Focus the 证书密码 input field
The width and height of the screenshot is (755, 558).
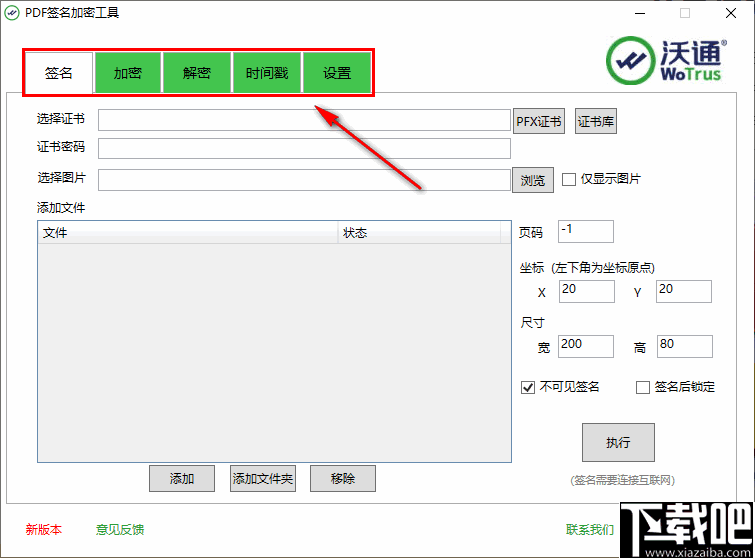click(304, 148)
